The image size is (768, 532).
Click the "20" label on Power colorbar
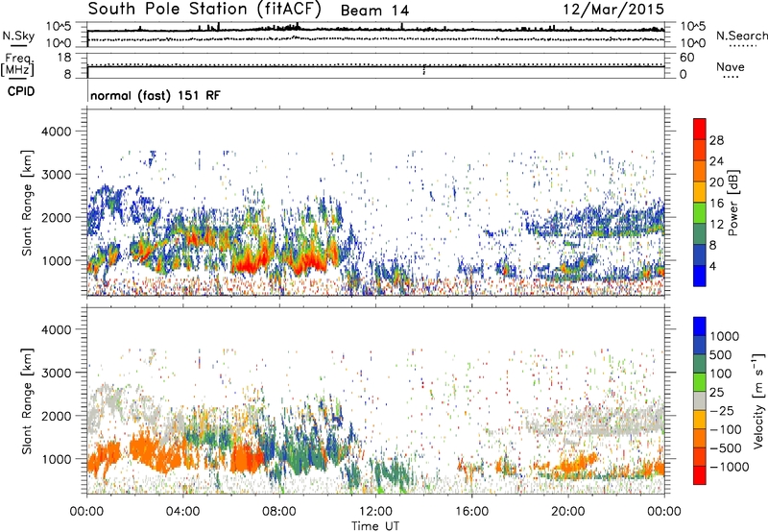[716, 182]
